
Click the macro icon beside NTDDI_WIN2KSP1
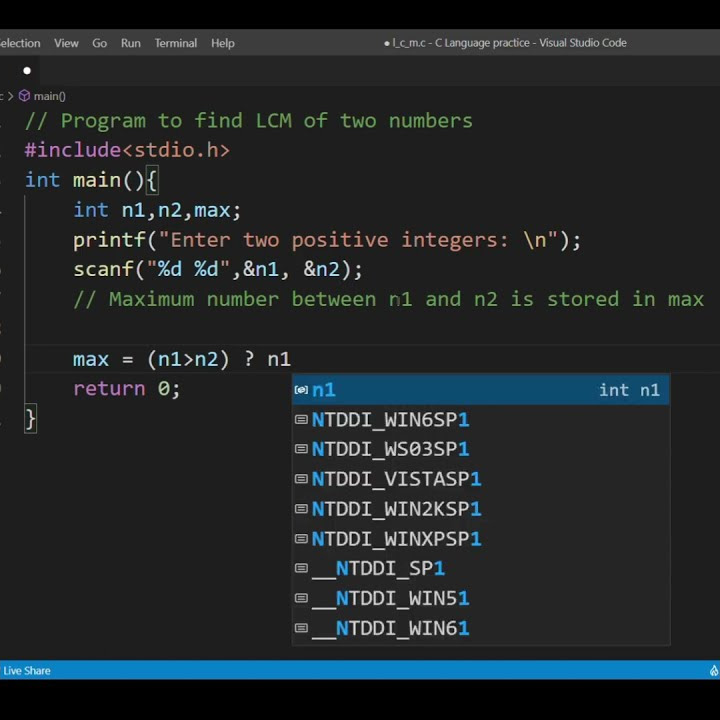(x=301, y=509)
